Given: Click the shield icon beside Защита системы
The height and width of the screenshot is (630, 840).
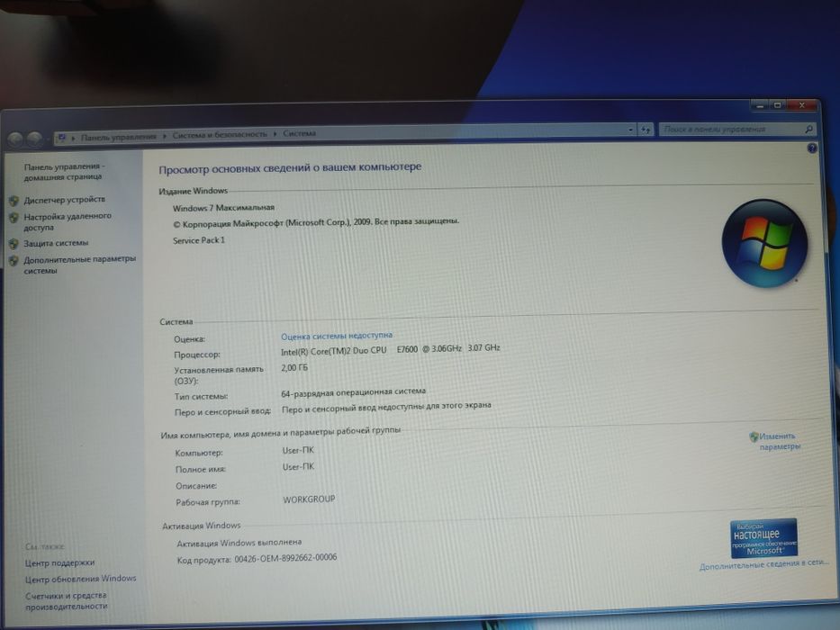Looking at the screenshot, I should pyautogui.click(x=14, y=244).
